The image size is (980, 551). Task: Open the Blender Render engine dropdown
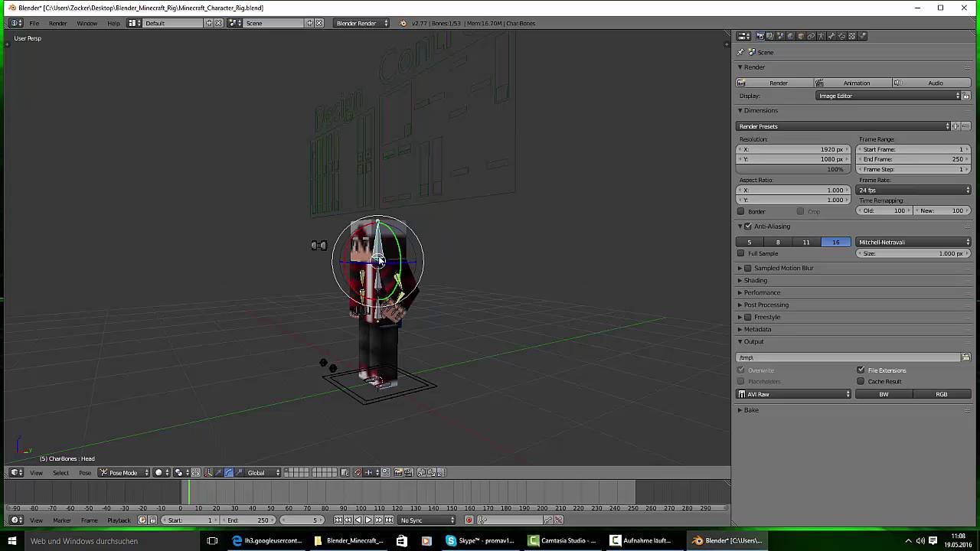pos(362,23)
